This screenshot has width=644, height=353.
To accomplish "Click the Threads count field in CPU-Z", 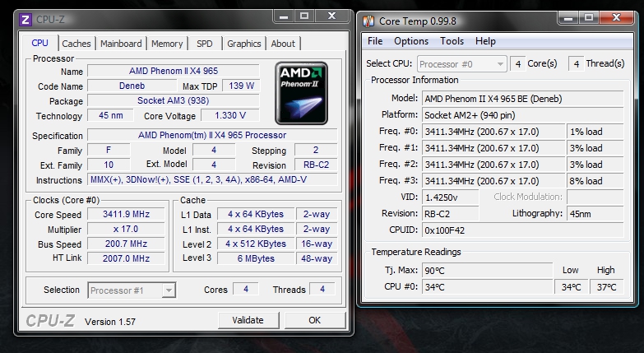I will tap(322, 289).
